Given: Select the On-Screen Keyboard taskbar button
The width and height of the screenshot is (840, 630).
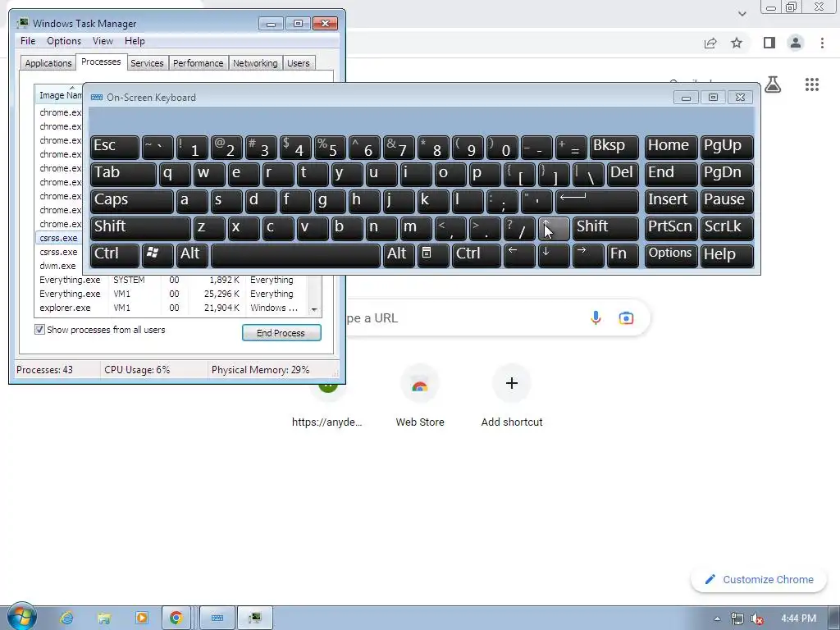Looking at the screenshot, I should tap(217, 619).
